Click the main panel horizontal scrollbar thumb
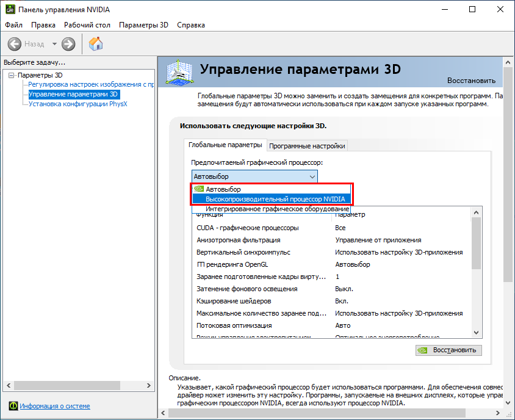The height and width of the screenshot is (420, 515). [x=317, y=413]
